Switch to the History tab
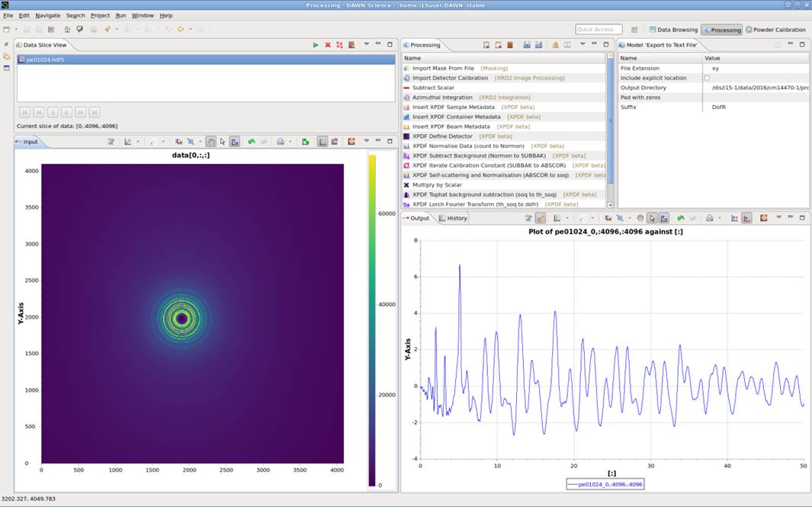The image size is (812, 507). (453, 218)
